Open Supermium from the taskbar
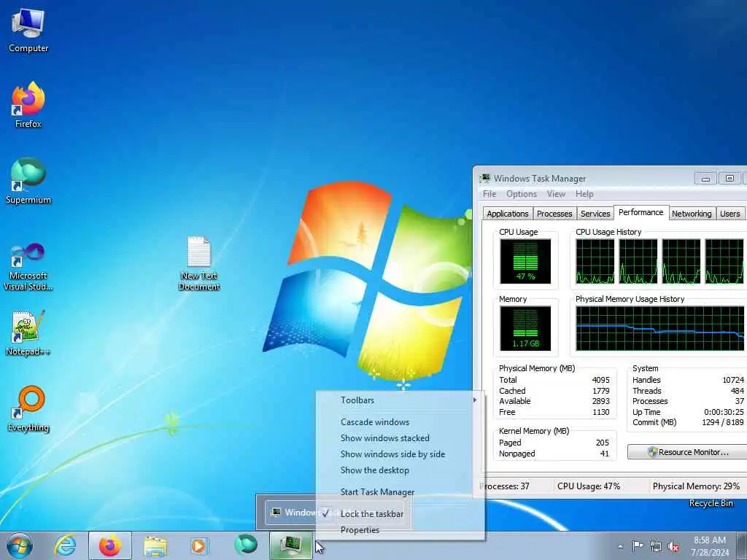This screenshot has width=747, height=560. 246,545
